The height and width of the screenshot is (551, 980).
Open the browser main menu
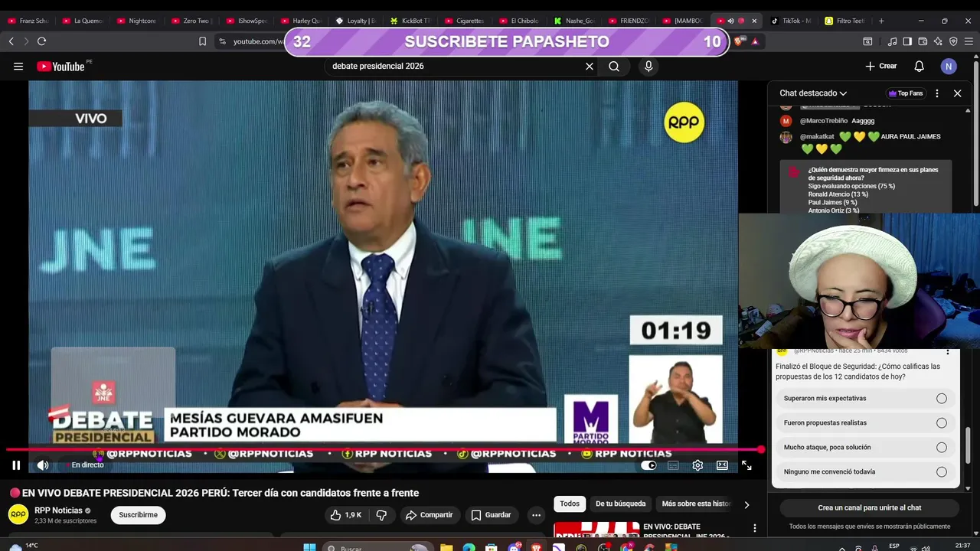969,41
